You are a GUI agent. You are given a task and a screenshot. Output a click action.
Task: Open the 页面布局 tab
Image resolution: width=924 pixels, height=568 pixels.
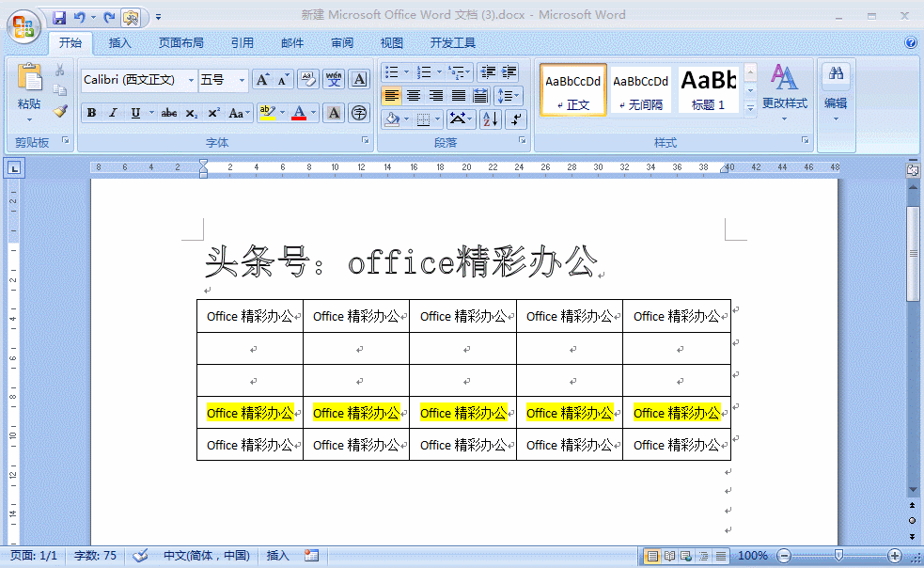point(180,43)
